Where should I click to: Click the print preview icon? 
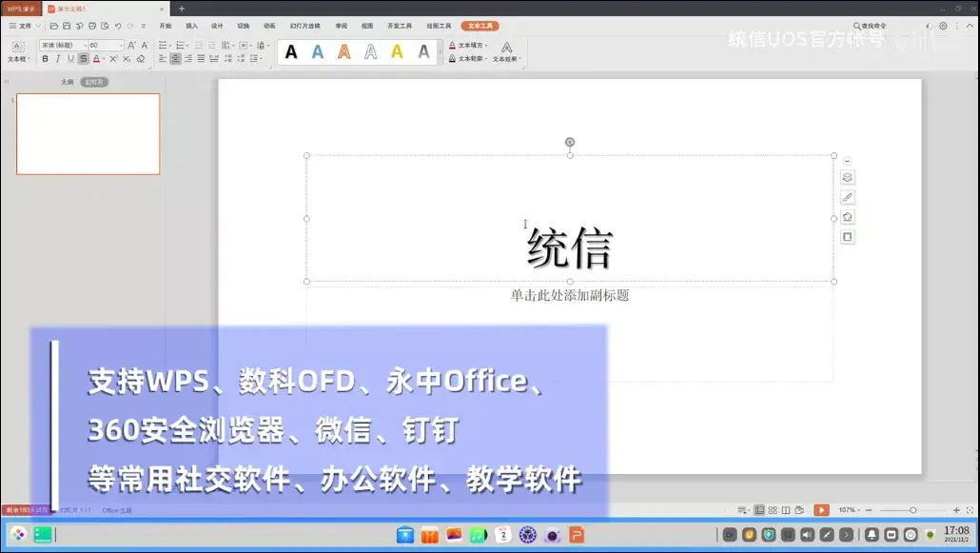click(x=105, y=26)
